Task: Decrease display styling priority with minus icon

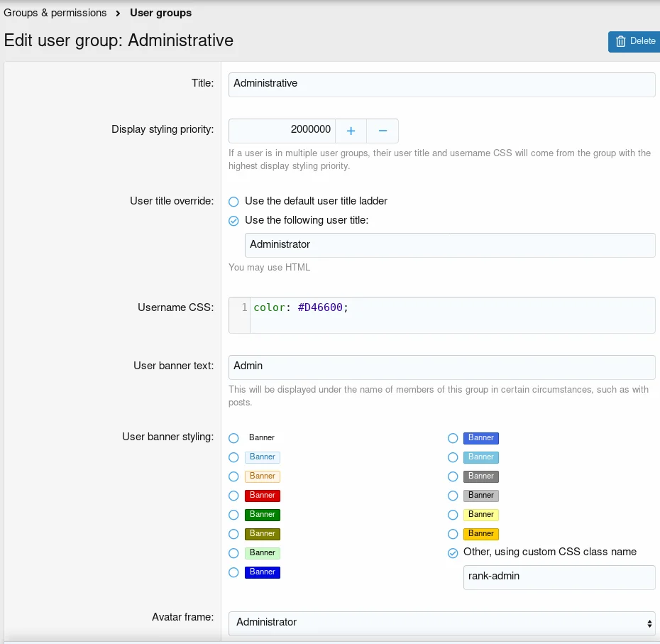Action: (x=383, y=131)
